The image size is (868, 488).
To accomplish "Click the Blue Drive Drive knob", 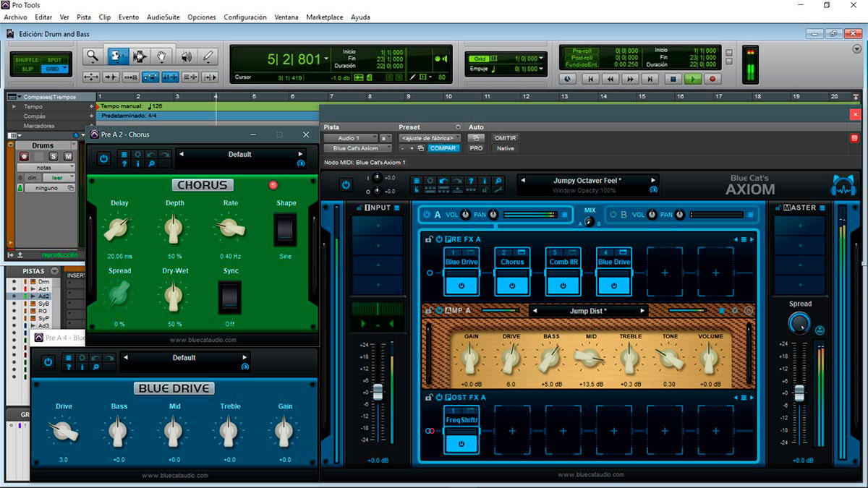I will click(x=64, y=432).
